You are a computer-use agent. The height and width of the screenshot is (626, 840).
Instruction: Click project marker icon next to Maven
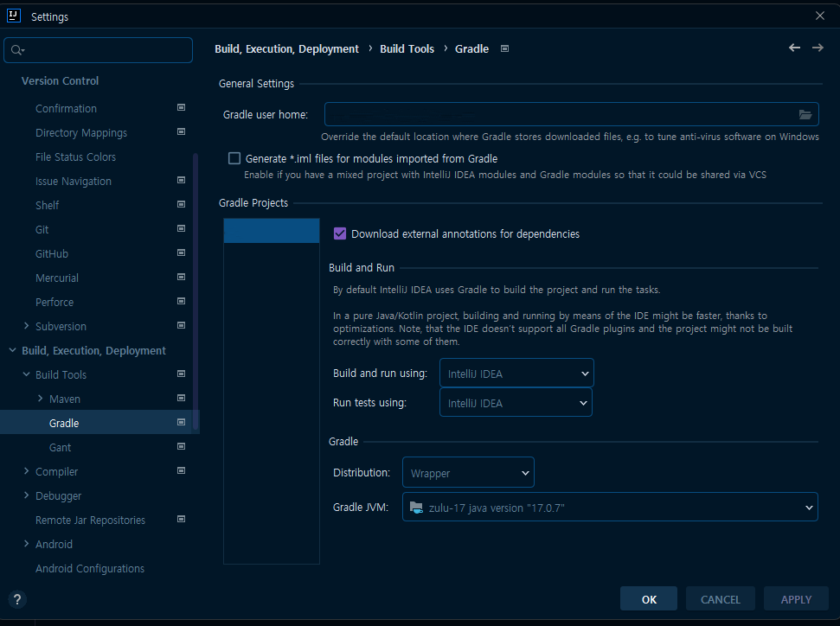click(x=181, y=398)
